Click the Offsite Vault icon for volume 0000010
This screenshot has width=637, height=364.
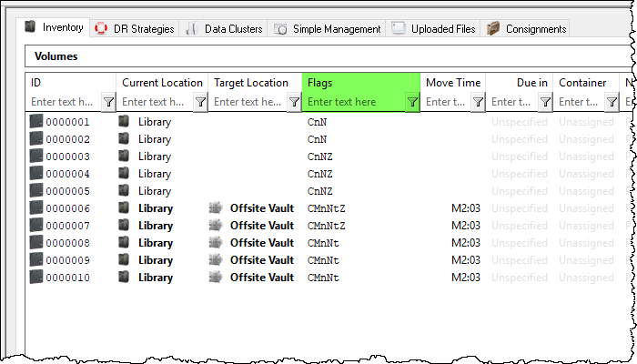216,277
